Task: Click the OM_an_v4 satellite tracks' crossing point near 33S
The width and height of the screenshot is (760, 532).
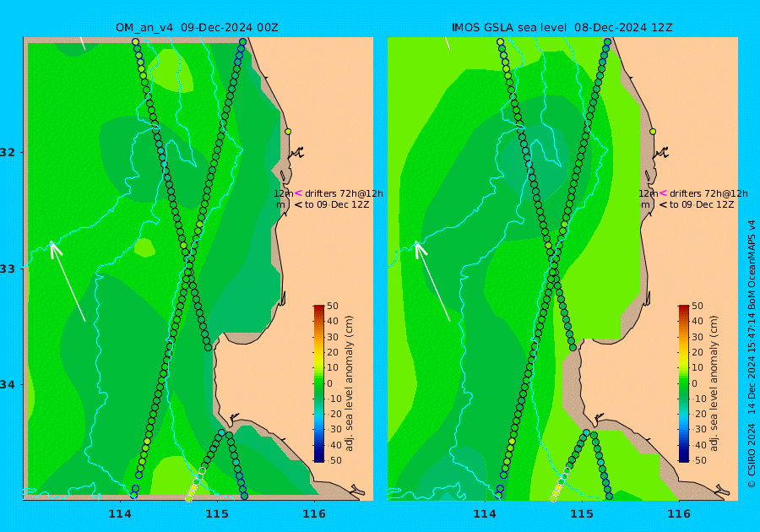Action: pyautogui.click(x=188, y=272)
